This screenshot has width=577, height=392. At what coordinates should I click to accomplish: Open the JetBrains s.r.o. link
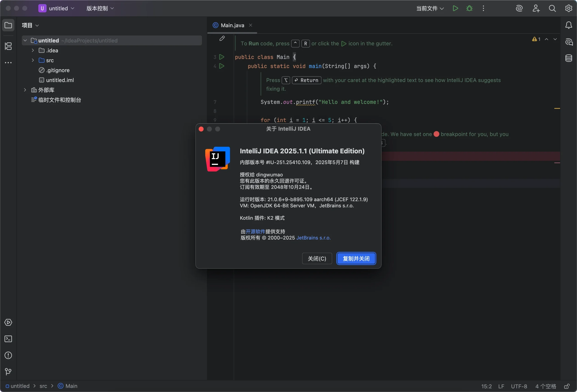tap(313, 238)
